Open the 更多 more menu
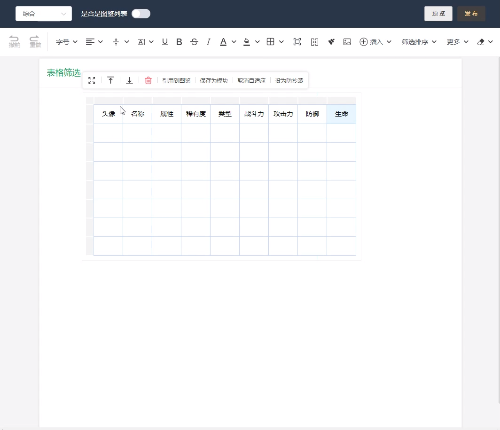The width and height of the screenshot is (500, 430). [x=457, y=42]
